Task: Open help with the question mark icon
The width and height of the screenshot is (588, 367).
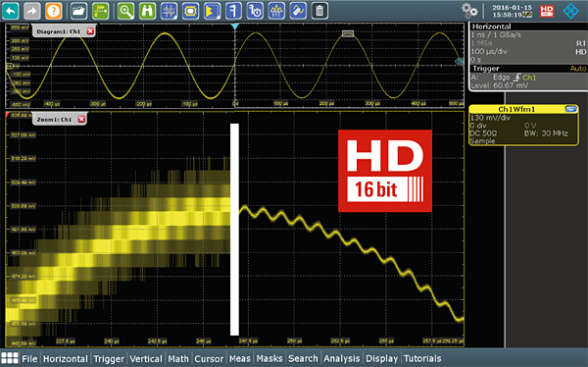Action: (x=54, y=11)
